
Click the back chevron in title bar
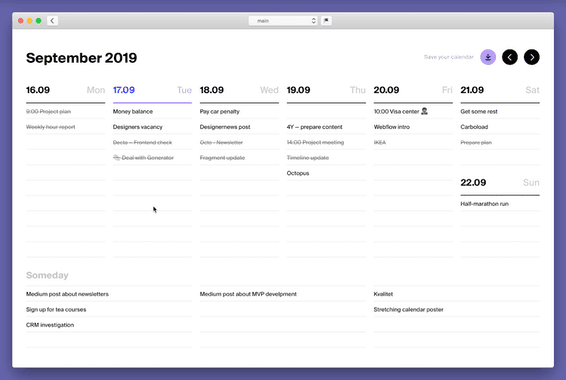click(x=52, y=21)
